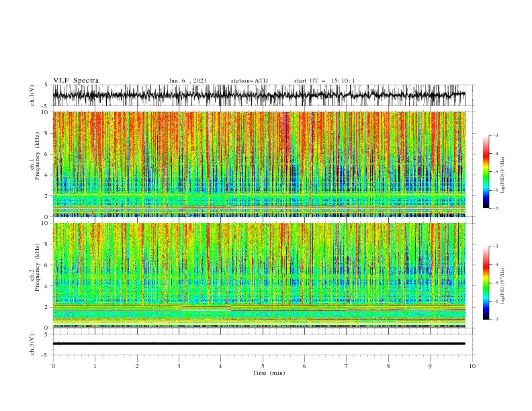532x411 pixels.
Task: Click the ch.1 color bar label 'log(PSD)(V²/Hz)'
Action: tap(503, 175)
